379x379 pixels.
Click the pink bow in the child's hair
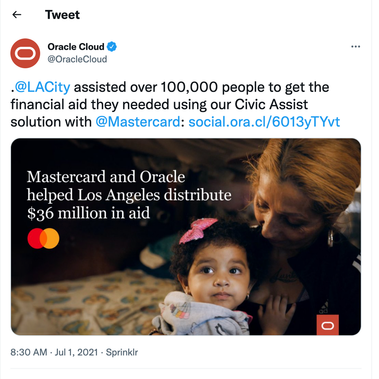point(197,230)
